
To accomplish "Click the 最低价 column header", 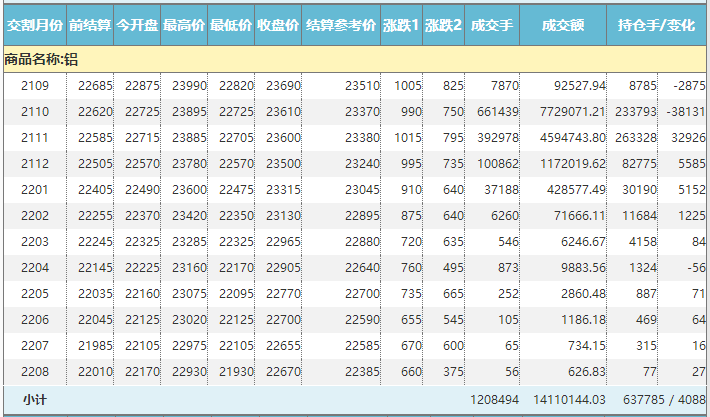I will [230, 25].
